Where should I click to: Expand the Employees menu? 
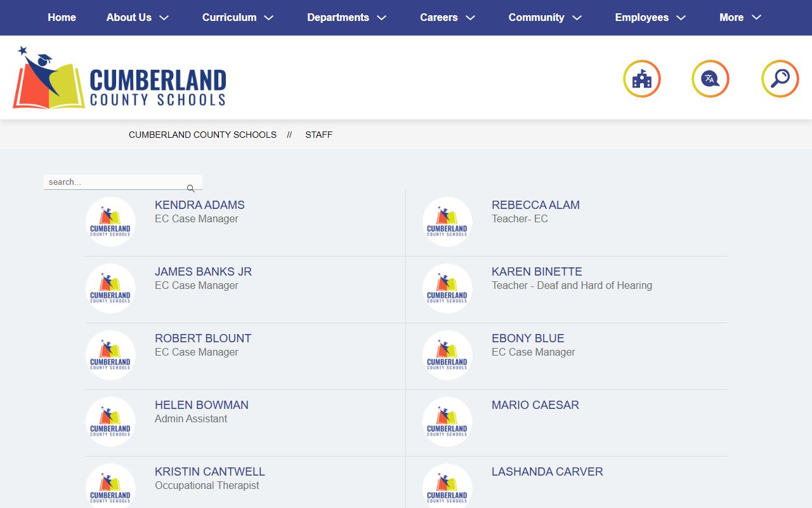[650, 18]
